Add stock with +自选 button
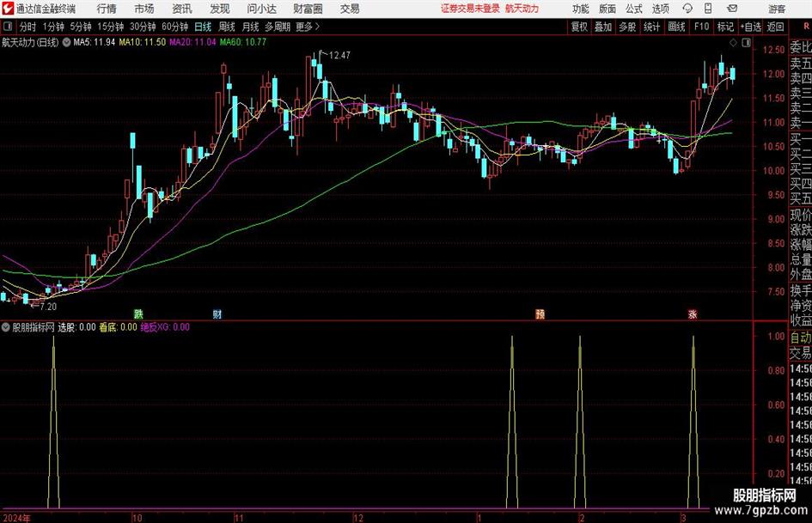This screenshot has height=523, width=812. (750, 27)
